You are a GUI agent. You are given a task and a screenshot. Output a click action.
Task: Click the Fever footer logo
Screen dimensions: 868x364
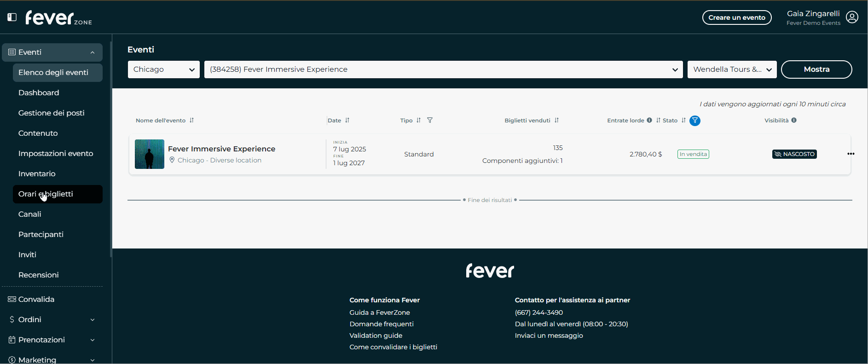pyautogui.click(x=490, y=271)
